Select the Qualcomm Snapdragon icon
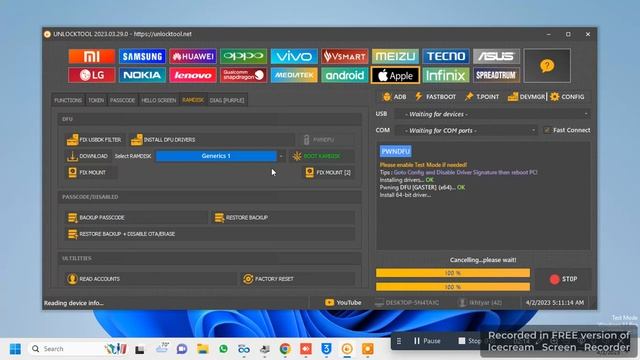Viewport: 640px width, 360px height. pyautogui.click(x=243, y=75)
